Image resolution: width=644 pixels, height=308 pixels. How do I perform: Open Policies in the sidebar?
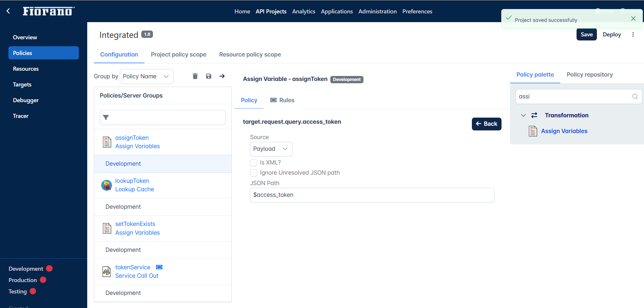tap(44, 53)
